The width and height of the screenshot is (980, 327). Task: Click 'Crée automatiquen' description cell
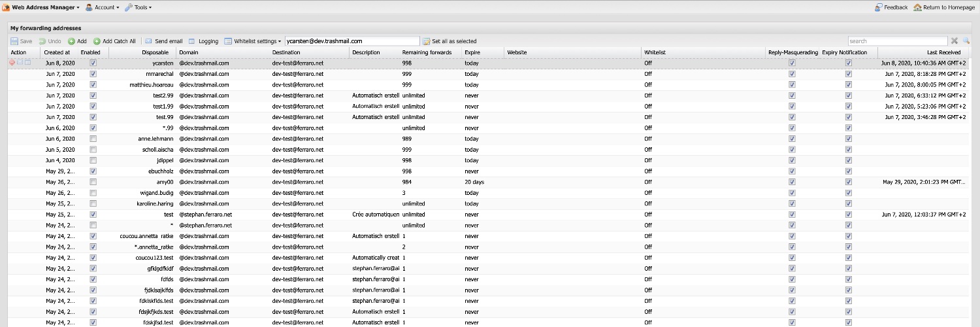click(375, 215)
